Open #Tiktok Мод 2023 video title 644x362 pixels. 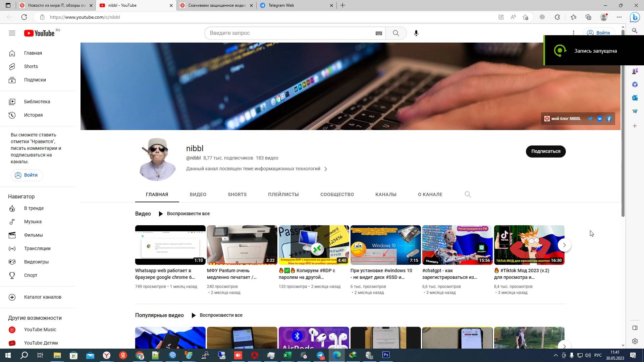pyautogui.click(x=522, y=274)
